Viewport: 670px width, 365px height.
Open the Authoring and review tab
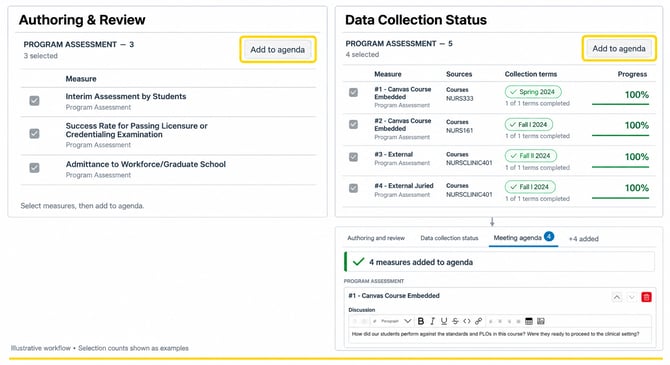point(376,238)
